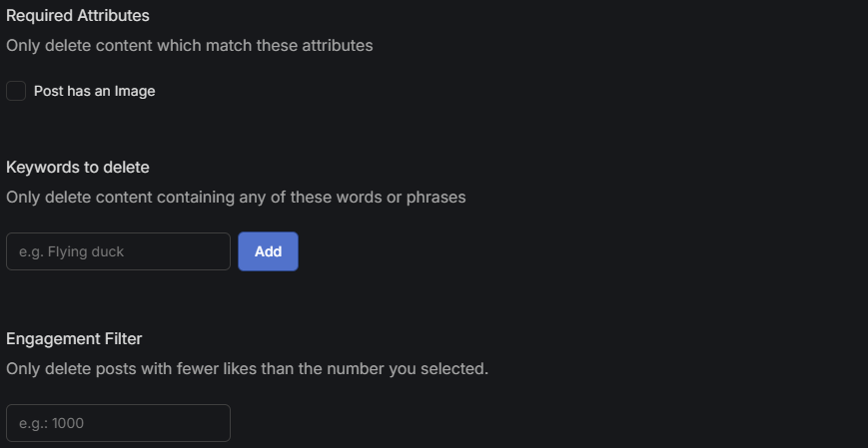Click the Required Attributes heading
This screenshot has width=868, height=448.
pyautogui.click(x=78, y=16)
